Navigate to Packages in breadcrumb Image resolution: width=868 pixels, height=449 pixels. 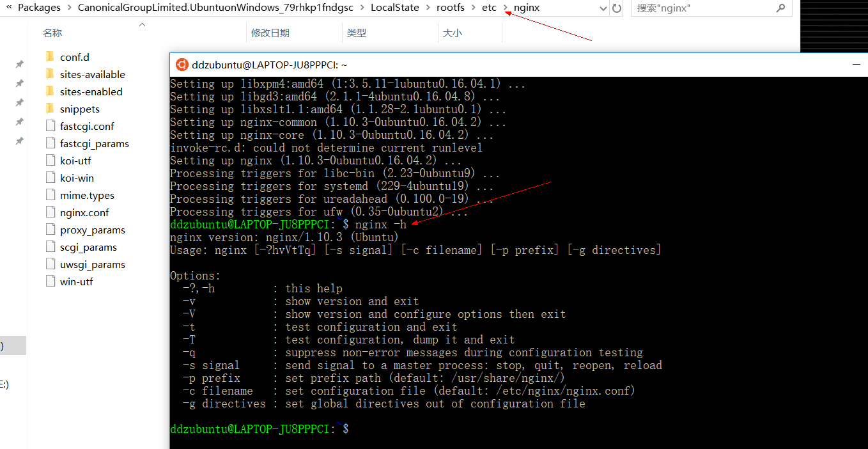coord(39,8)
